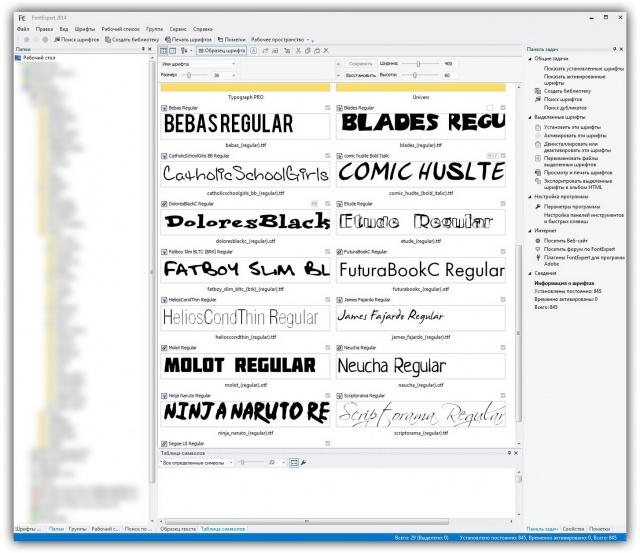Pin the Панель задач panel

614,49
